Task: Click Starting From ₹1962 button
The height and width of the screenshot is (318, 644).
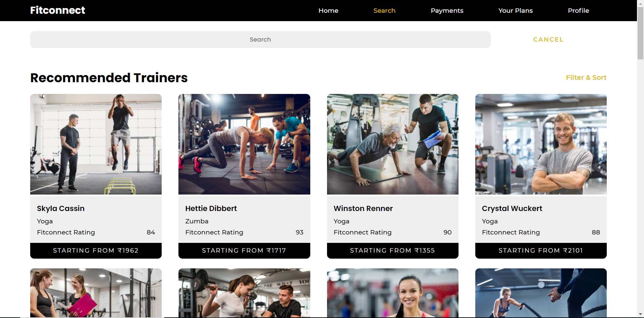Action: [96, 251]
